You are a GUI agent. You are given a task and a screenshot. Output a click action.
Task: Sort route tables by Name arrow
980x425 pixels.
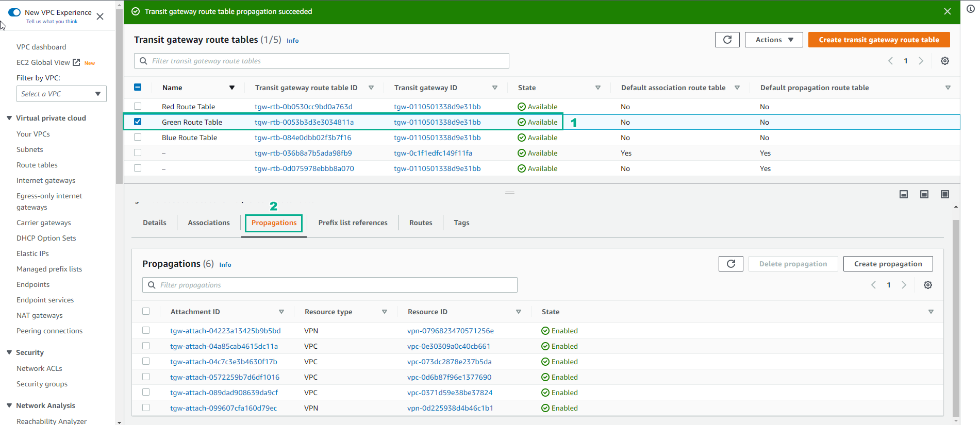pyautogui.click(x=231, y=88)
